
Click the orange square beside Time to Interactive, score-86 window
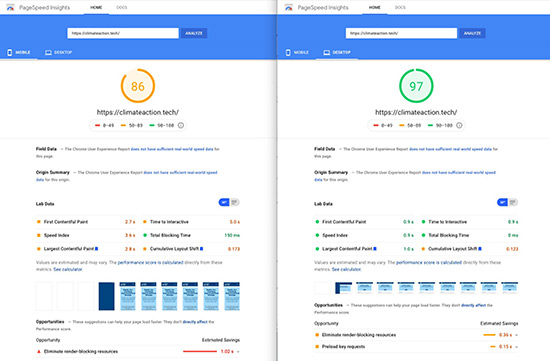[145, 222]
